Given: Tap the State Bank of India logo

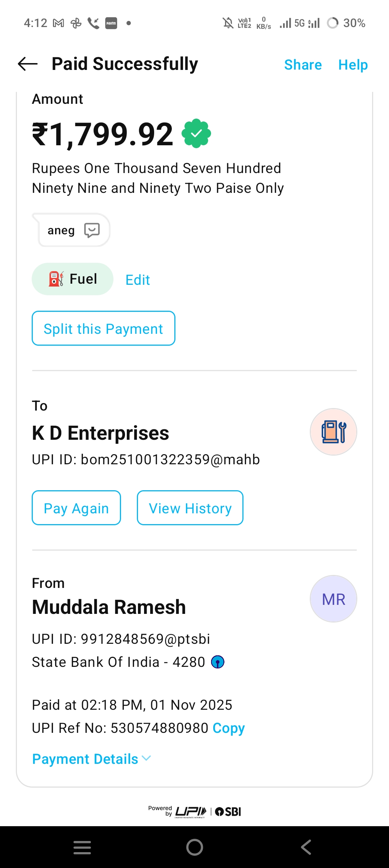Looking at the screenshot, I should 218,662.
